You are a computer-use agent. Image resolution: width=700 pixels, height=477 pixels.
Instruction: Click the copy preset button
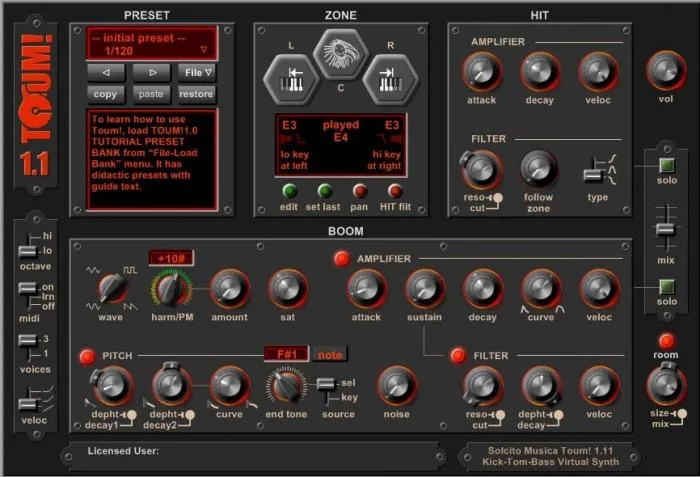106,94
